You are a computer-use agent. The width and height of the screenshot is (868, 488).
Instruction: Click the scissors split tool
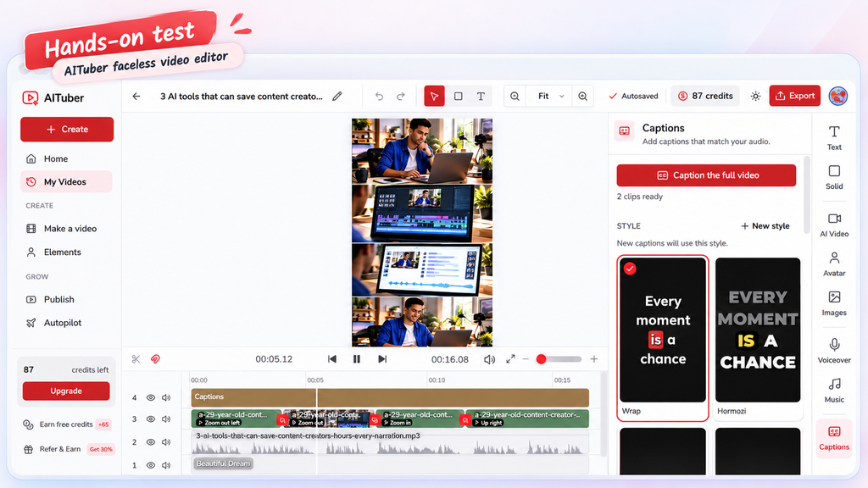[x=136, y=359]
